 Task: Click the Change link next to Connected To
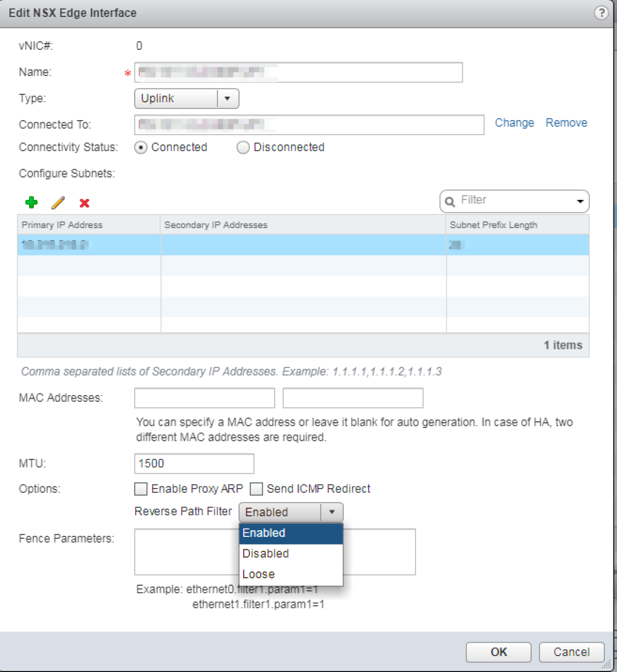(x=514, y=123)
